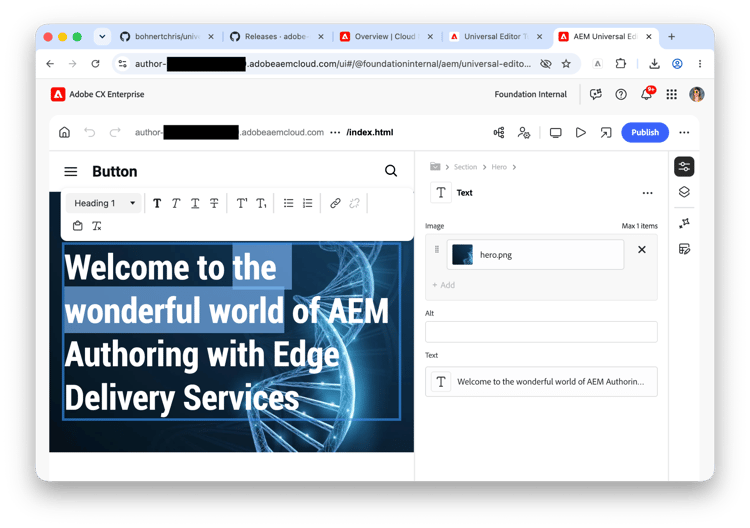Open notifications bell

pos(647,94)
